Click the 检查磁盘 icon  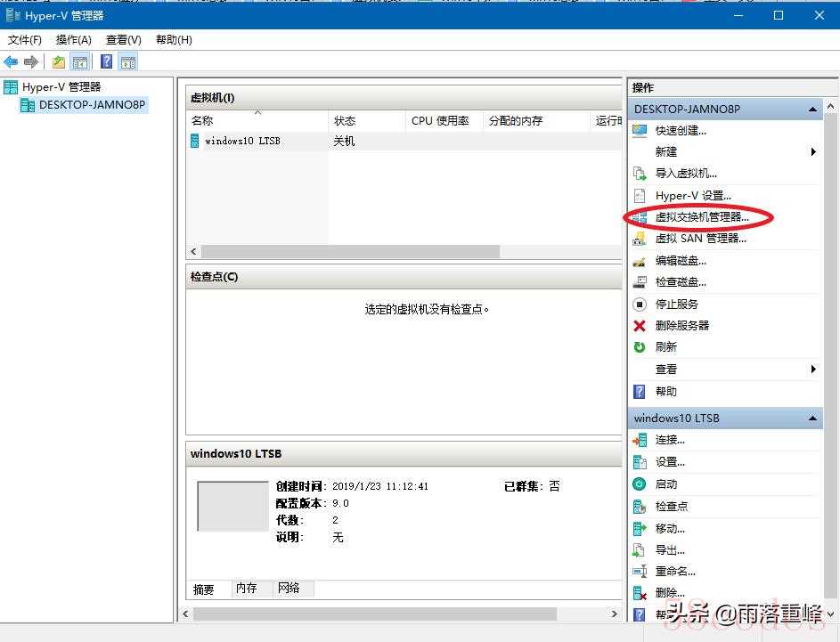(x=640, y=282)
